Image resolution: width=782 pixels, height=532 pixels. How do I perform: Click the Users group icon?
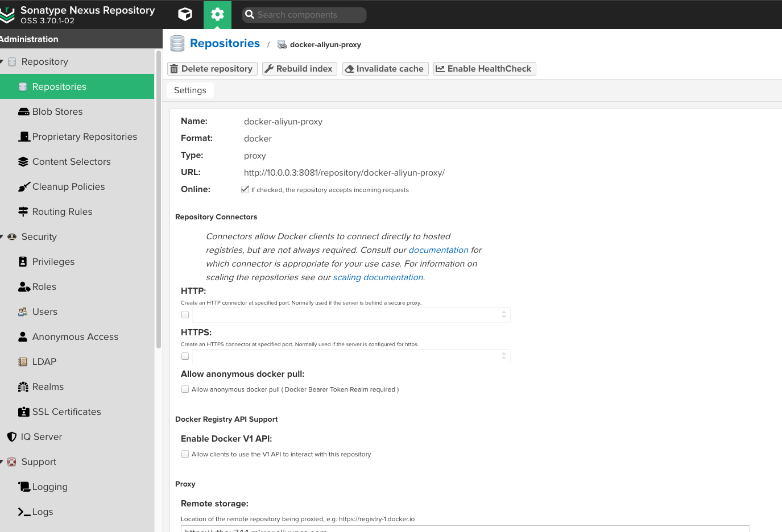tap(23, 311)
